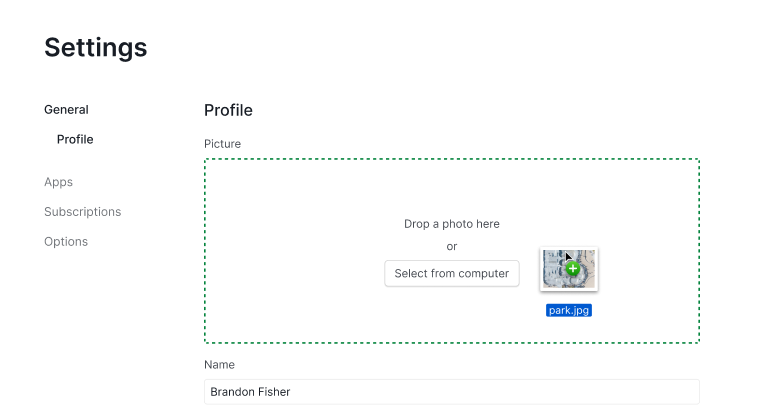Click the Name field label
Image resolution: width=760 pixels, height=412 pixels.
220,364
